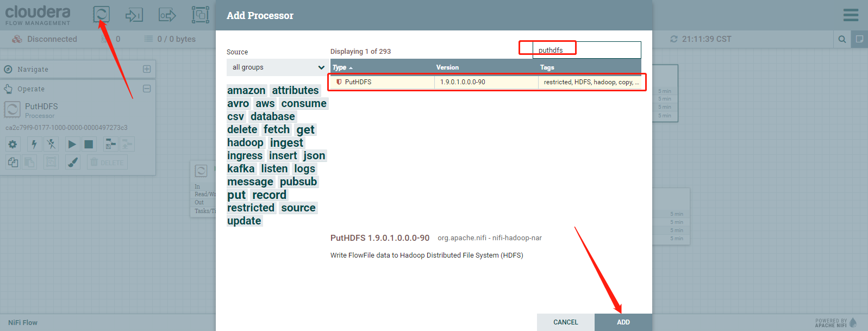Click the Disable crossed lightning icon
The width and height of the screenshot is (868, 331).
pyautogui.click(x=51, y=144)
